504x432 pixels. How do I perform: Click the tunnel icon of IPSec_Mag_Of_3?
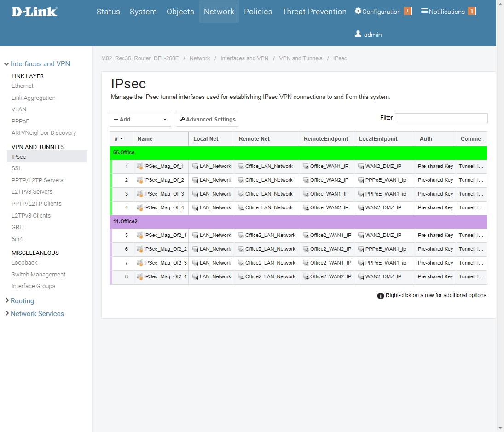tap(139, 194)
